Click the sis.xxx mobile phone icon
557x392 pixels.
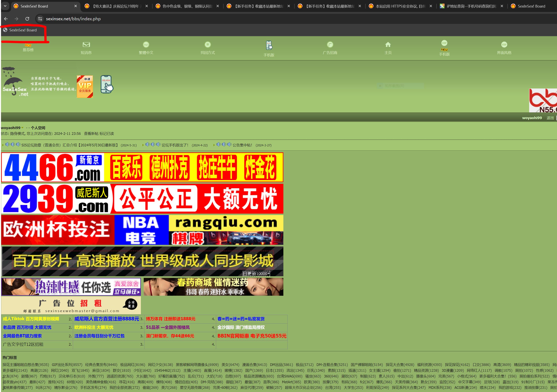[x=107, y=84]
